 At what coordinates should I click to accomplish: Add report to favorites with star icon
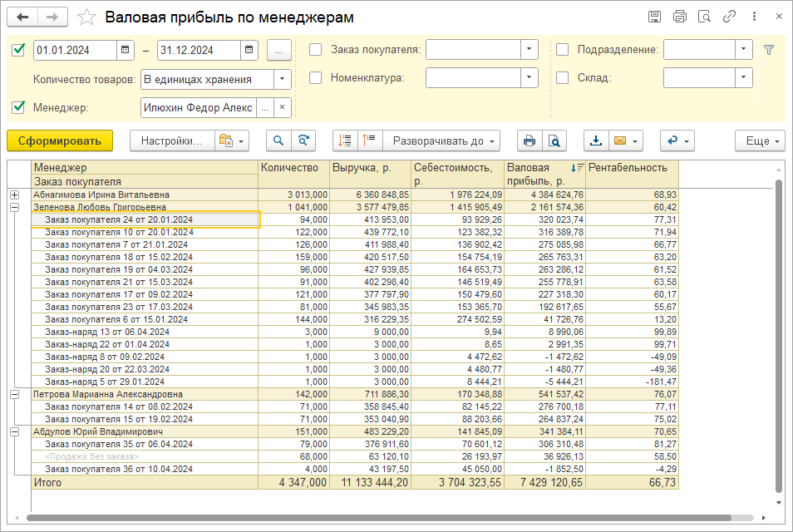pos(86,17)
